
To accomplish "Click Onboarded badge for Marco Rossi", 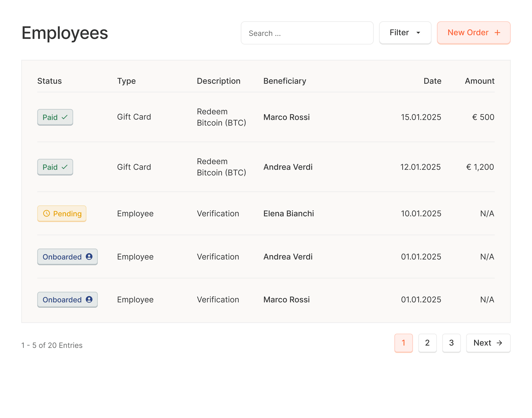I will [67, 300].
